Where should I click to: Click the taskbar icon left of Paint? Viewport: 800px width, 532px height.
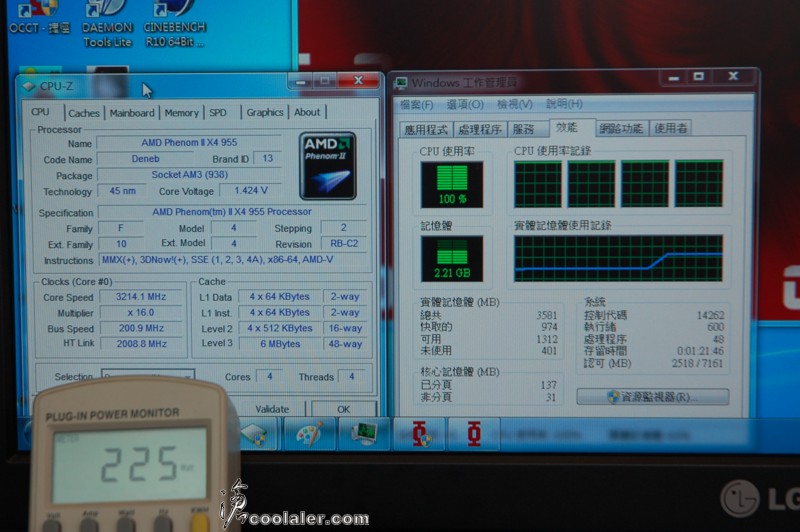pos(257,434)
